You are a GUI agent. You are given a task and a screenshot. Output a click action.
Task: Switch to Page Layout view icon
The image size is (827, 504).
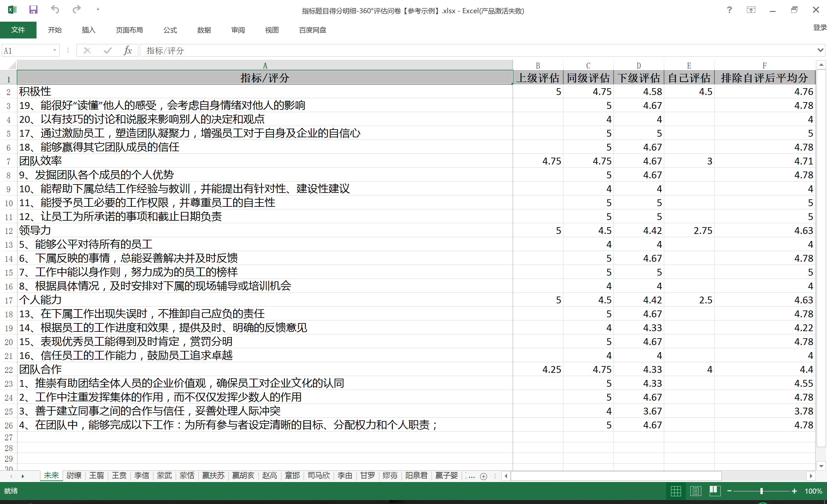(x=696, y=491)
